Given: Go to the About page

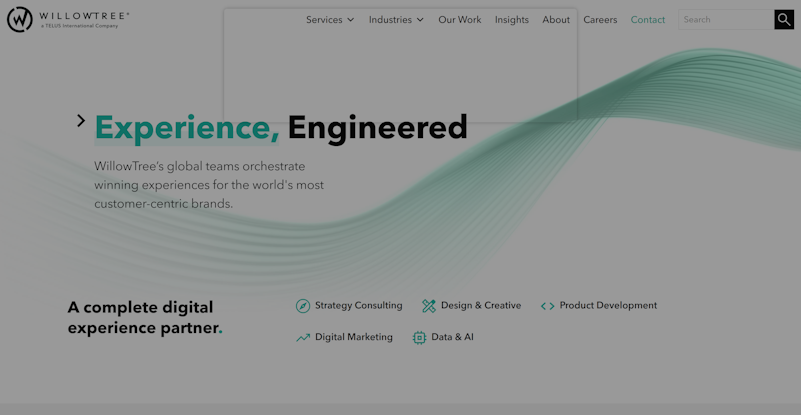Looking at the screenshot, I should pos(556,19).
